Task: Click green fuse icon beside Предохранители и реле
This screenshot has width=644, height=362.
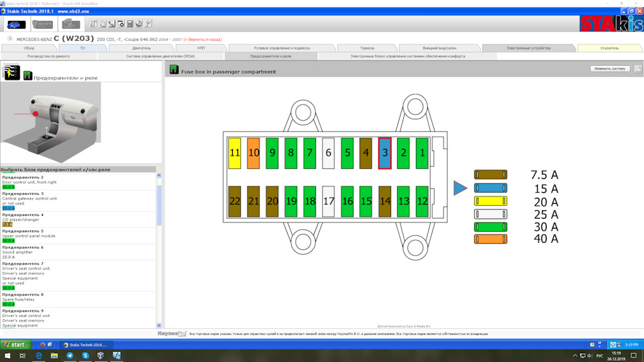Action: tap(28, 76)
